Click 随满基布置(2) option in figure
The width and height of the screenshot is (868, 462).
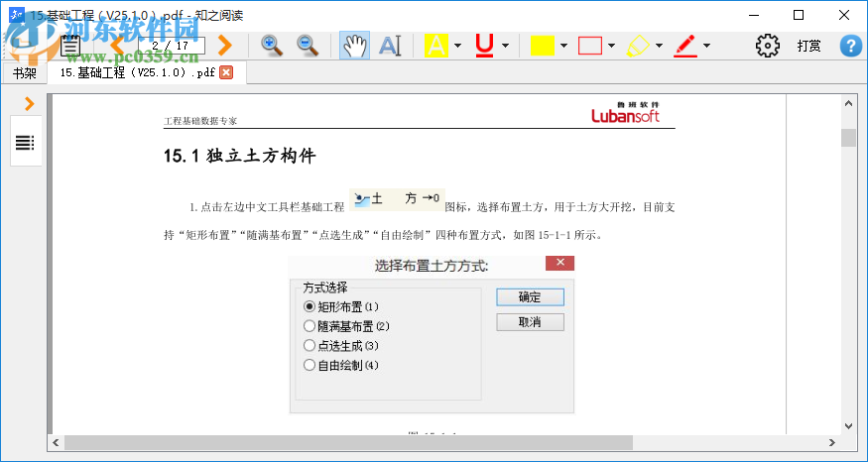[x=347, y=326]
